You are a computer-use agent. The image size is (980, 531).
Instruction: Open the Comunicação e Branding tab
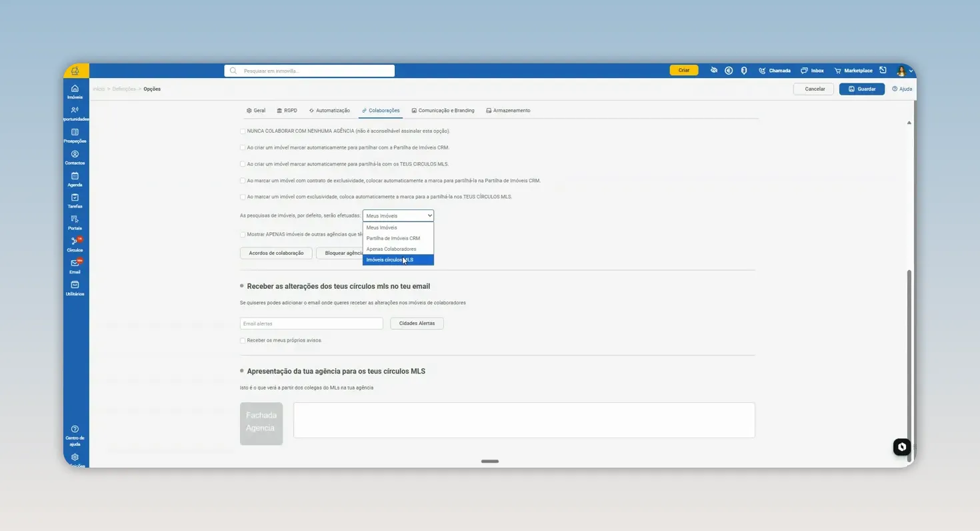point(443,111)
